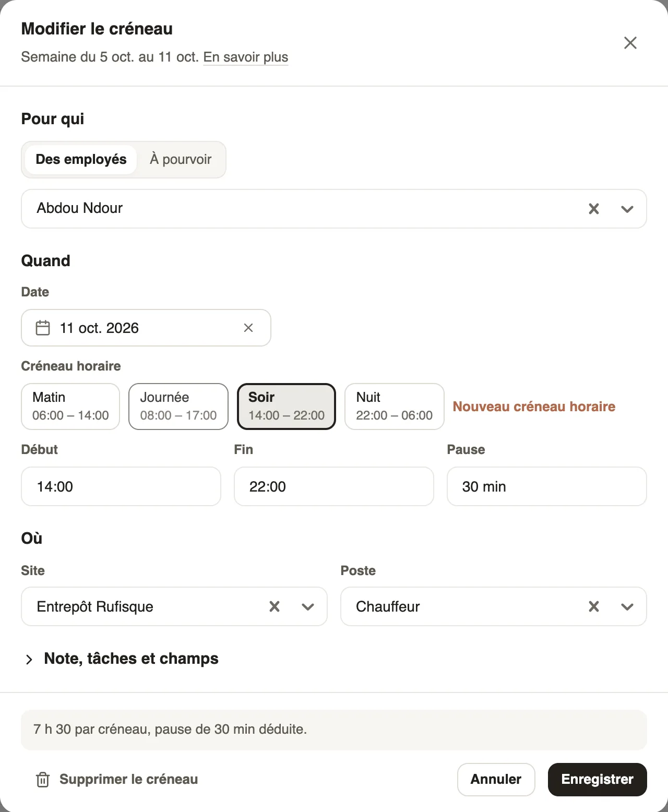Expand the Poste dropdown chevron
The image size is (668, 812).
coord(627,606)
